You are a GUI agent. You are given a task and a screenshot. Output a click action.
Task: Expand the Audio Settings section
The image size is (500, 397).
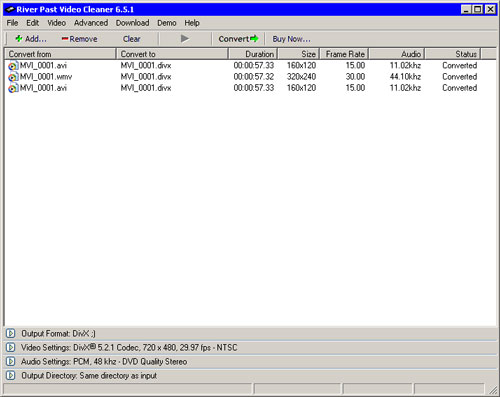coord(11,361)
